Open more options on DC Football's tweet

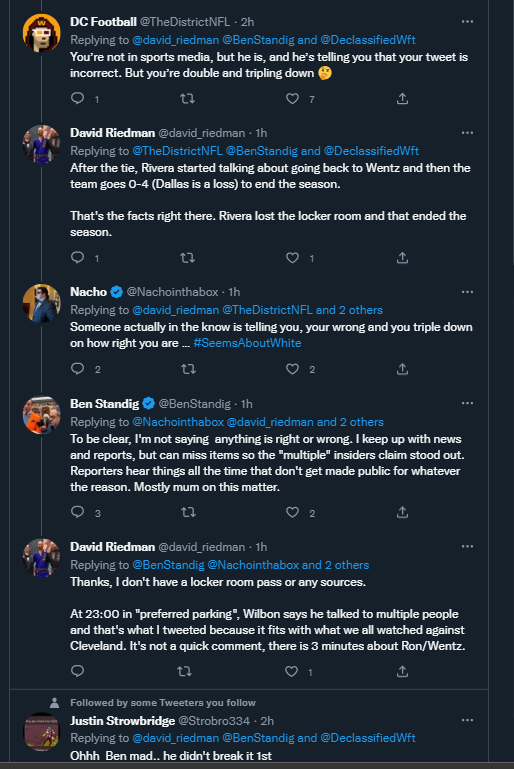point(467,22)
